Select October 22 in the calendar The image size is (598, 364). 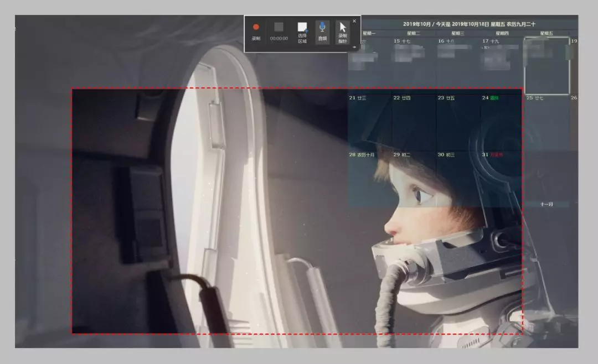pyautogui.click(x=414, y=122)
